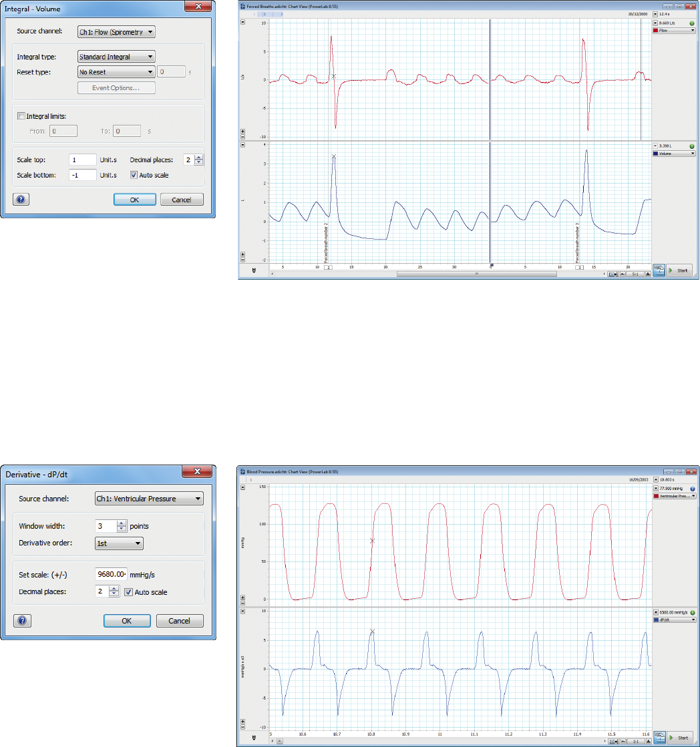The width and height of the screenshot is (700, 747).
Task: Decrease Decimal places in Derivative dialog
Action: 114,594
